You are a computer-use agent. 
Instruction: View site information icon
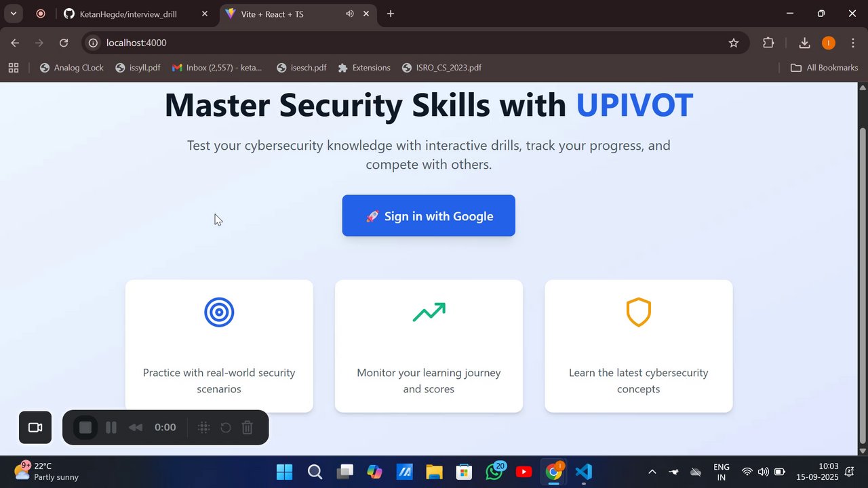click(x=94, y=43)
